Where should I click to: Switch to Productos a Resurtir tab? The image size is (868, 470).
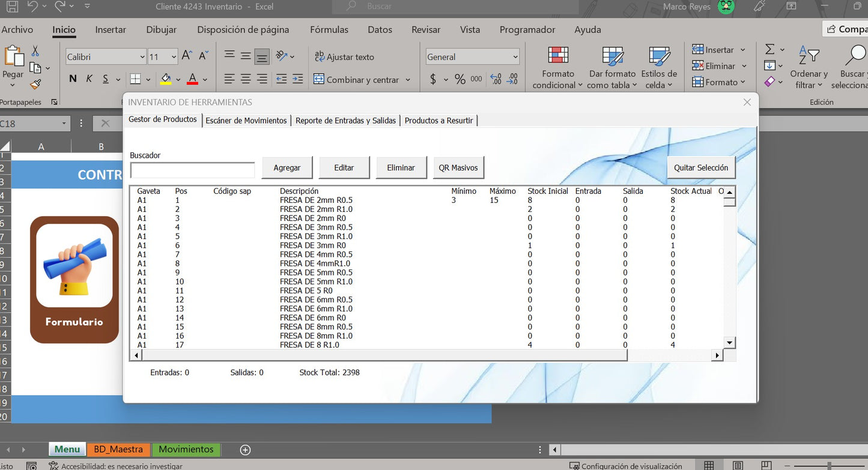click(439, 121)
